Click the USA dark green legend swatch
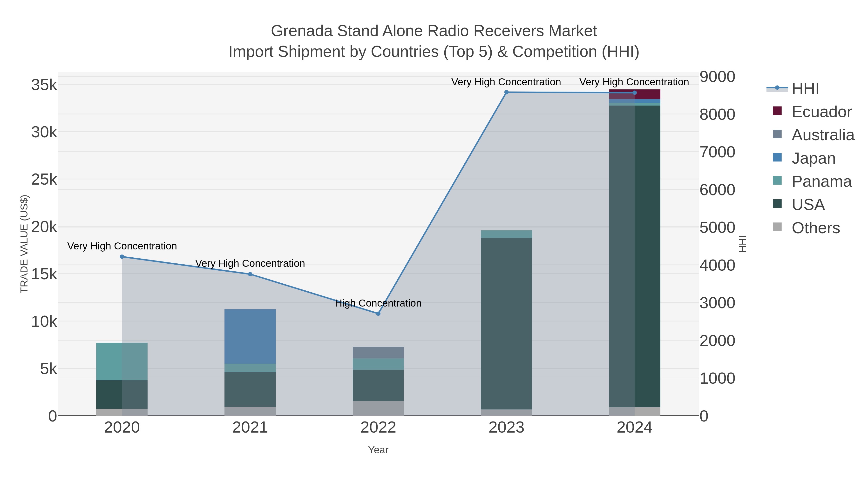The image size is (868, 488). click(777, 204)
